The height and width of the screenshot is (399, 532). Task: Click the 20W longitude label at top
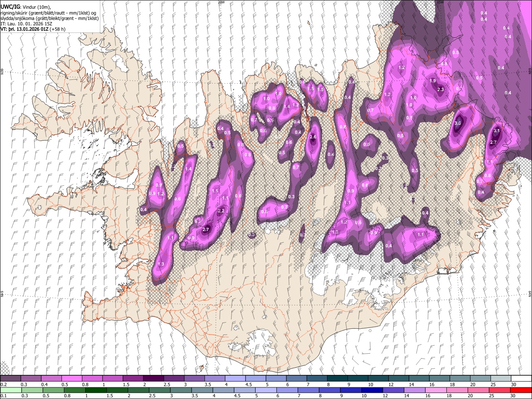[x=221, y=2]
